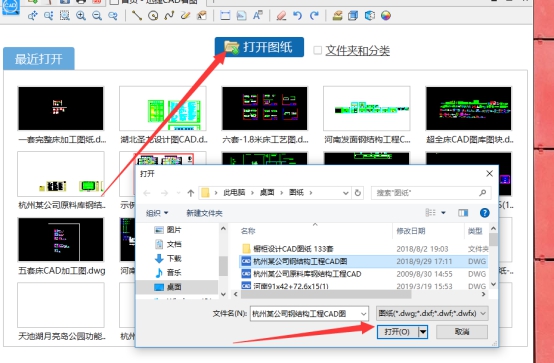Click the 文件夹和分类 link text
Screen dimensions: 554x363
pyautogui.click(x=357, y=51)
